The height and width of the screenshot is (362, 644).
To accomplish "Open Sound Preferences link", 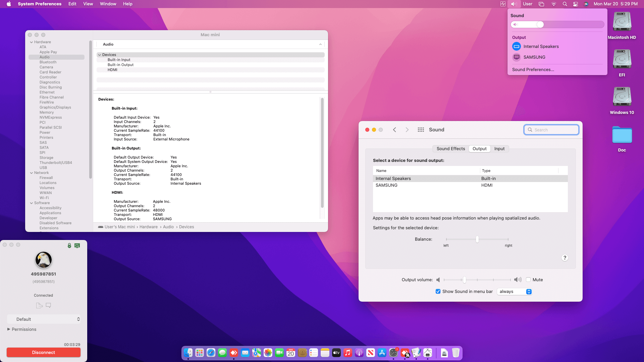I will 533,69.
